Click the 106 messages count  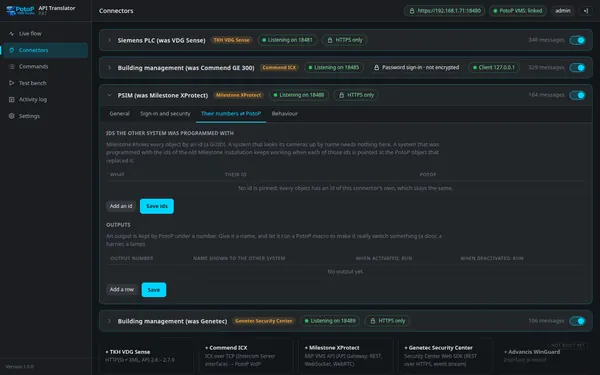[546, 321]
